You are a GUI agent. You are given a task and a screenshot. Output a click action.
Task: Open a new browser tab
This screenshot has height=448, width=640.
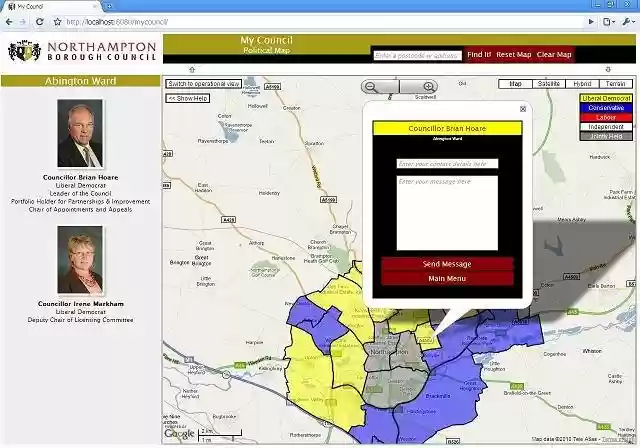pyautogui.click(x=109, y=6)
